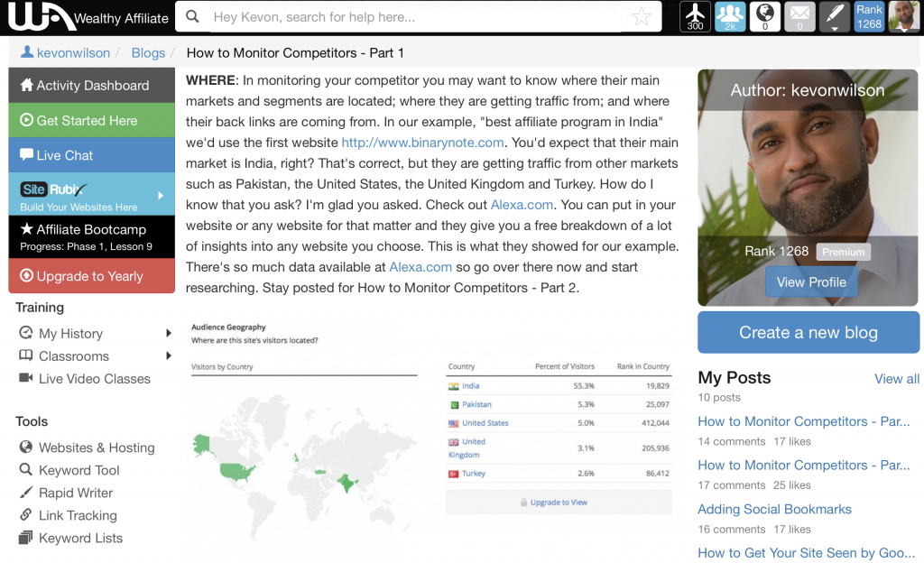Open Adding Social Bookmarks post
Screen dimensions: 924x563
coord(774,510)
